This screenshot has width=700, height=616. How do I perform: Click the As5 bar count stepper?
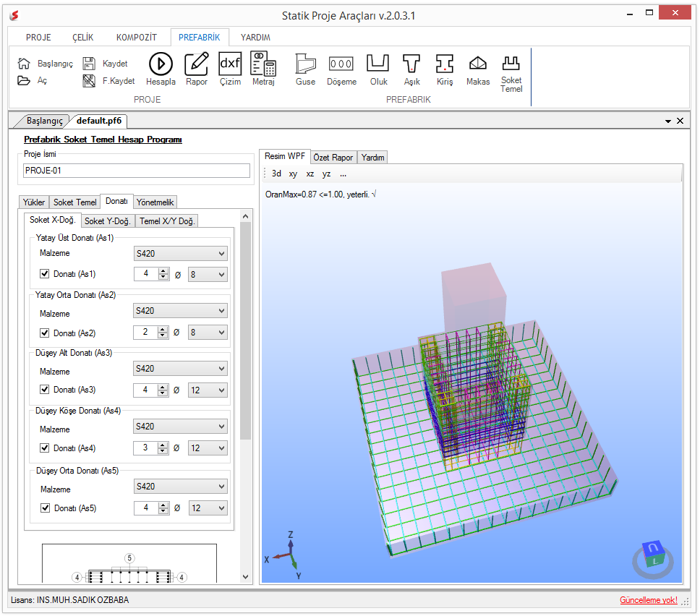[x=163, y=508]
